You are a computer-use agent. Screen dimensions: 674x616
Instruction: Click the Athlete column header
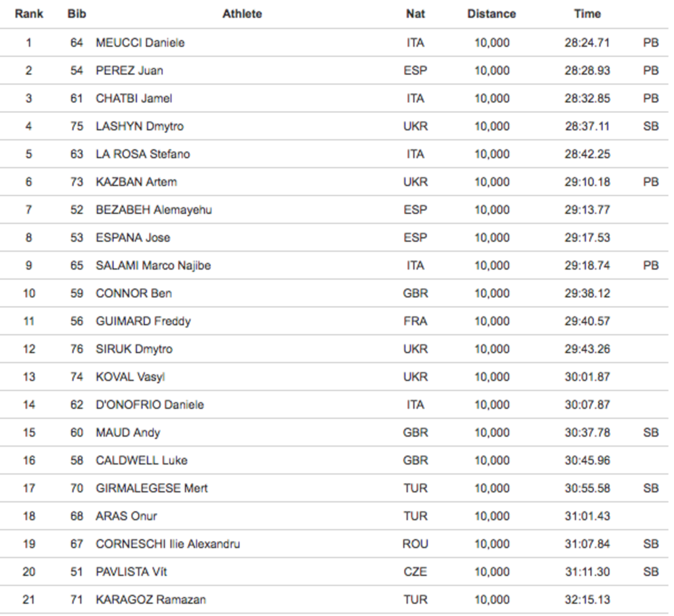(x=242, y=14)
